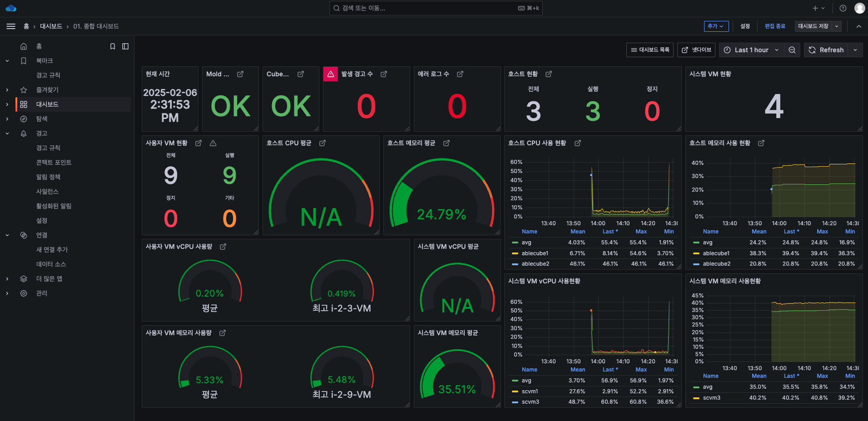Click the user profile avatar
This screenshot has height=421, width=868.
tap(859, 8)
